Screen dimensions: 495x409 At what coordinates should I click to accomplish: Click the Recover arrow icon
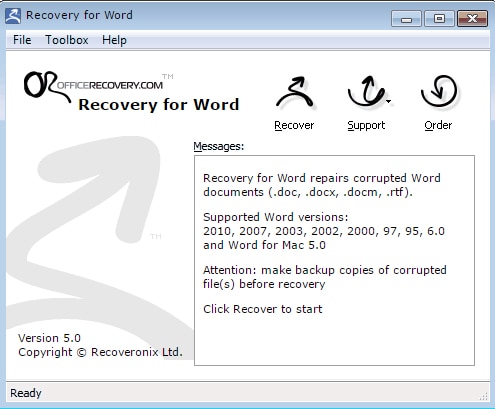(x=295, y=93)
